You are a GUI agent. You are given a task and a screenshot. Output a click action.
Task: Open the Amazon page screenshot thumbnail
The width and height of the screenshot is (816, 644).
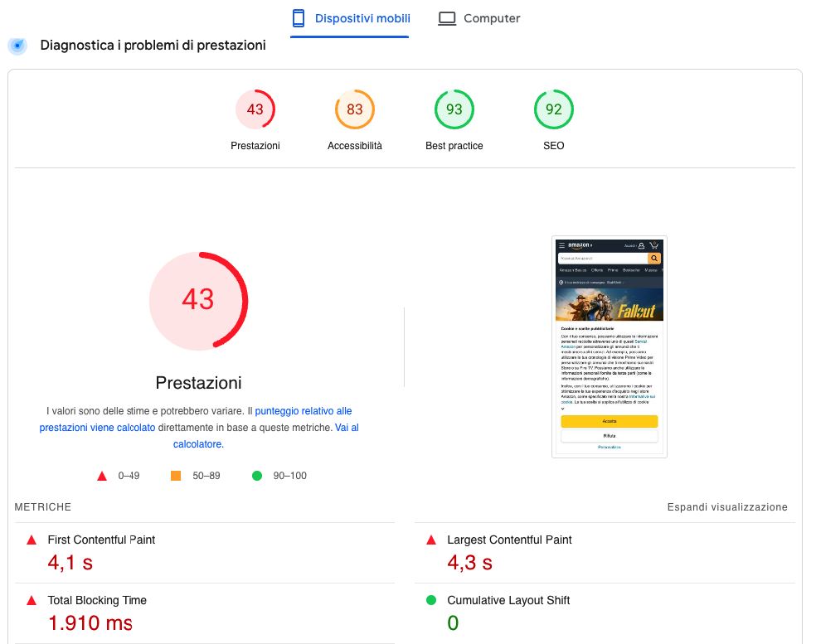610,347
